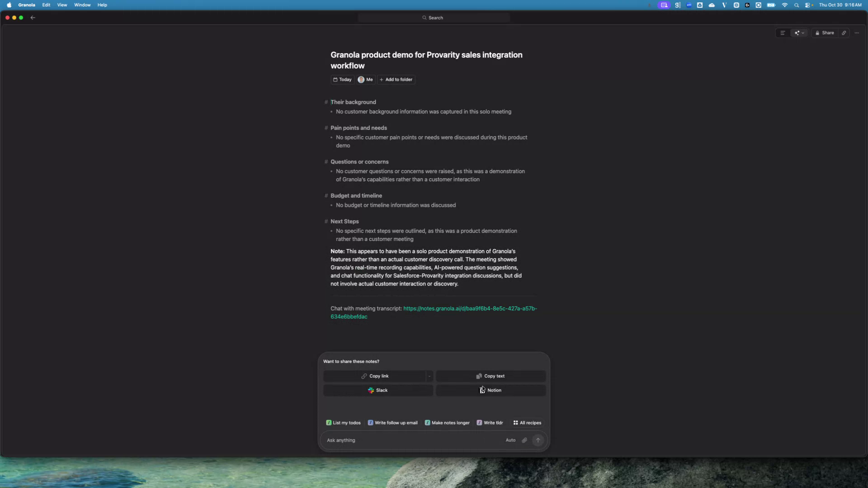The image size is (868, 488).
Task: Expand Add to folder selector
Action: 396,80
